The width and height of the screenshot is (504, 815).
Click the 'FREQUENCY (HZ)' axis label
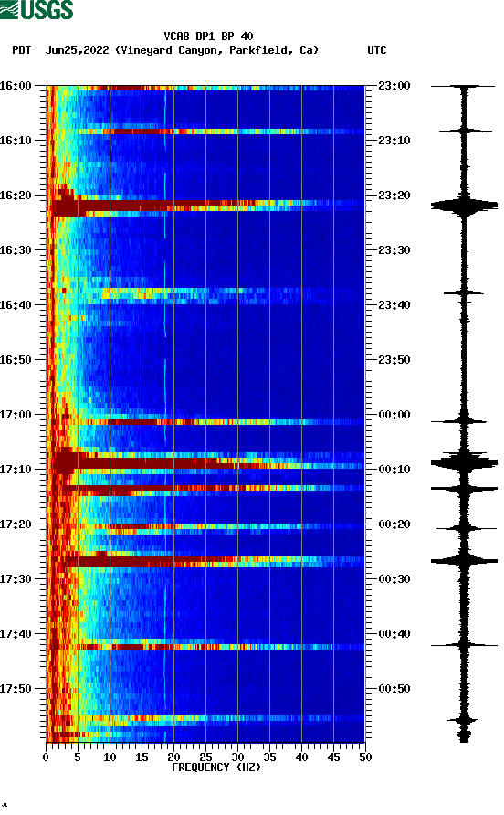(x=216, y=767)
